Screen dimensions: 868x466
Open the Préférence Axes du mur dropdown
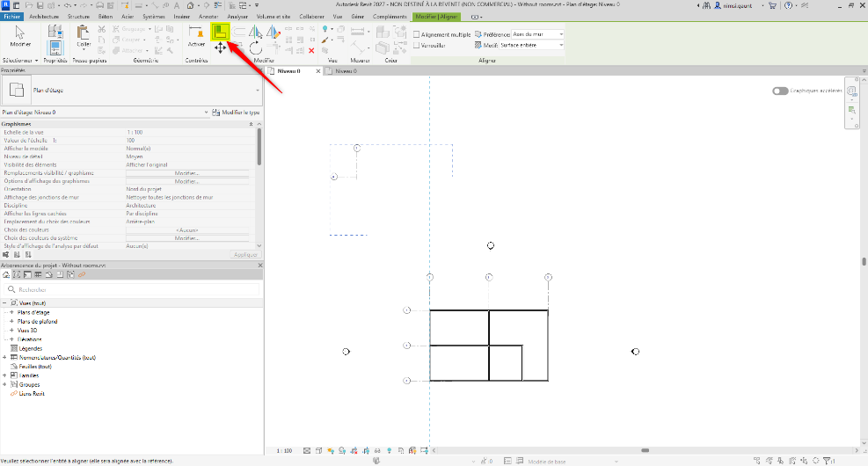pyautogui.click(x=537, y=34)
